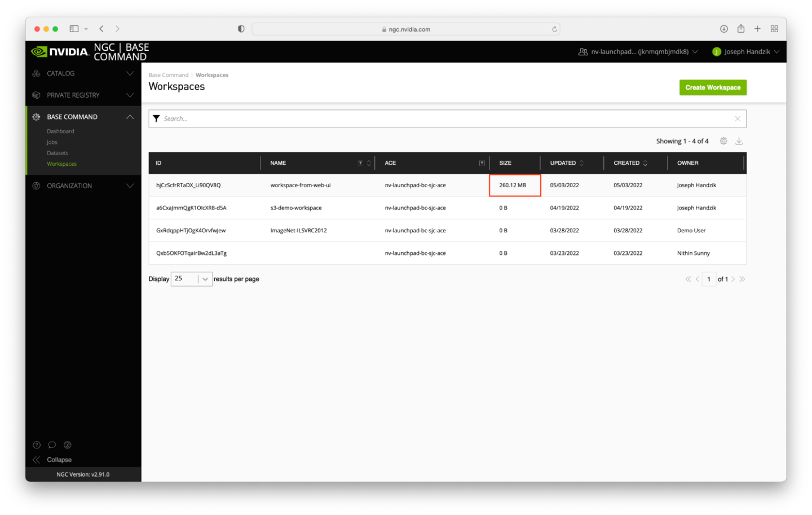Click the ACE column filter icon
The width and height of the screenshot is (812, 515).
pos(482,163)
